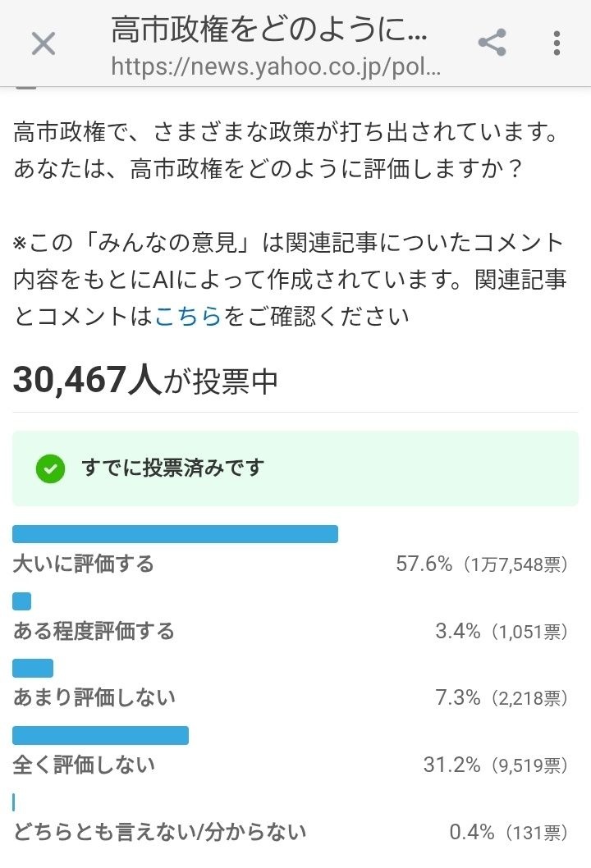Viewport: 591px width, 868px height.
Task: Tap the share icon in header
Action: coord(492,43)
